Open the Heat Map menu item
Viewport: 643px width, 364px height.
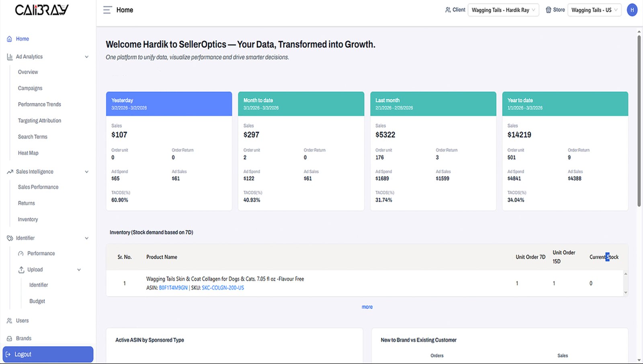pos(28,153)
